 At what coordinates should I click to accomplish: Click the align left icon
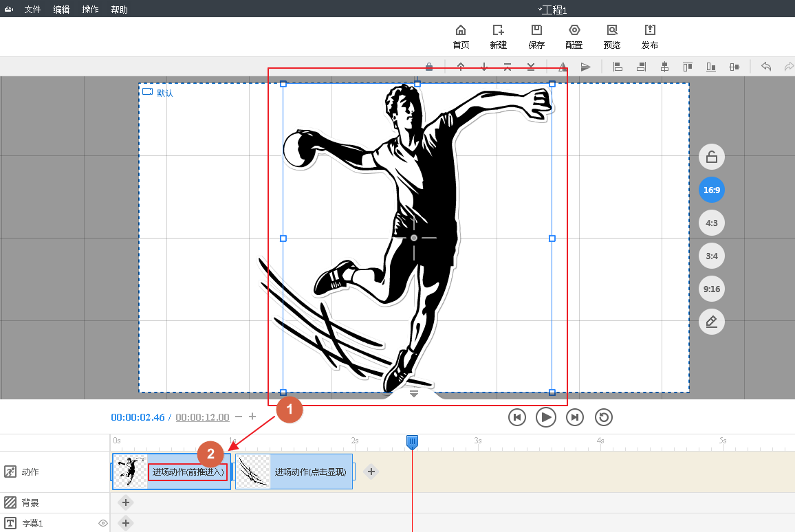(x=618, y=67)
